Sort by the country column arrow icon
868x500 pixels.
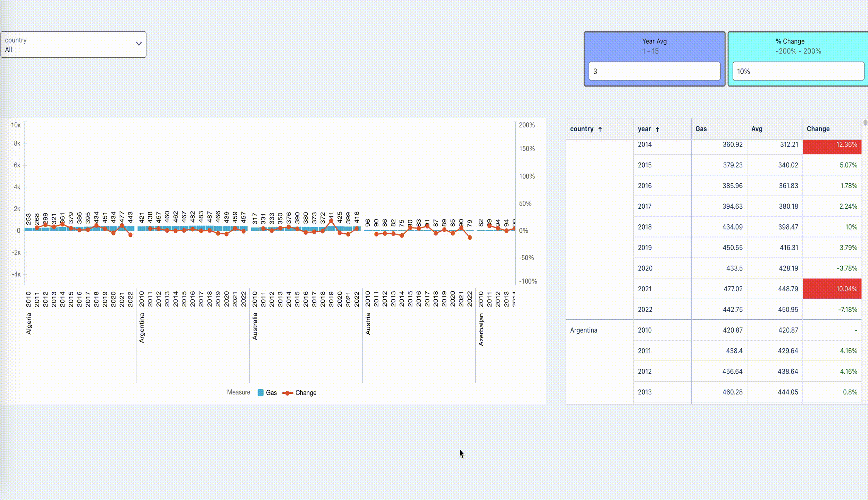click(600, 129)
